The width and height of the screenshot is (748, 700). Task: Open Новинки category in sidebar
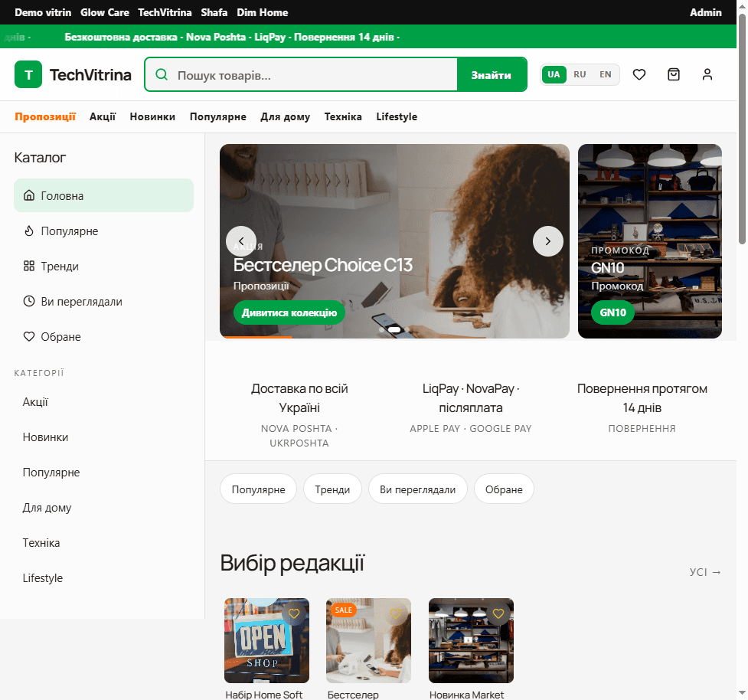(103, 437)
